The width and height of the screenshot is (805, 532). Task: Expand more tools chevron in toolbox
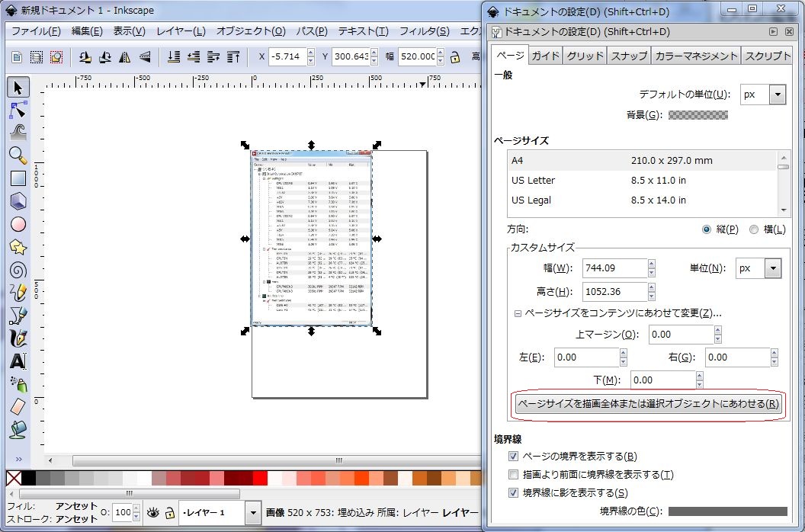tap(18, 459)
